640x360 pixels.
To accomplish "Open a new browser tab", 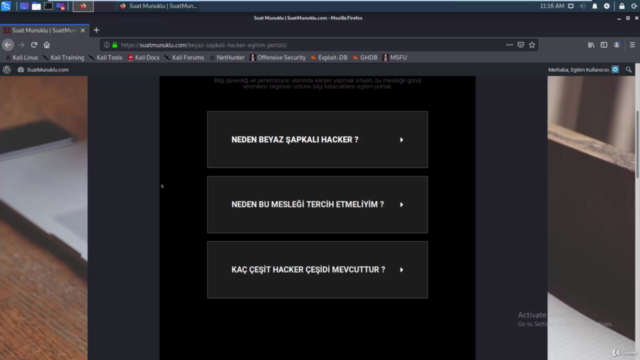I will click(x=96, y=30).
